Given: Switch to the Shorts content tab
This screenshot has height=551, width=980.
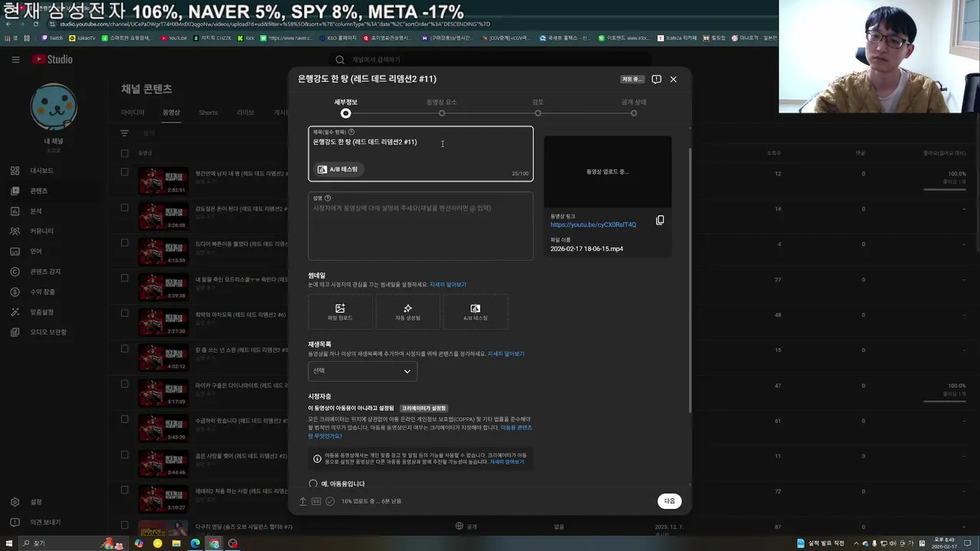Looking at the screenshot, I should click(x=208, y=112).
